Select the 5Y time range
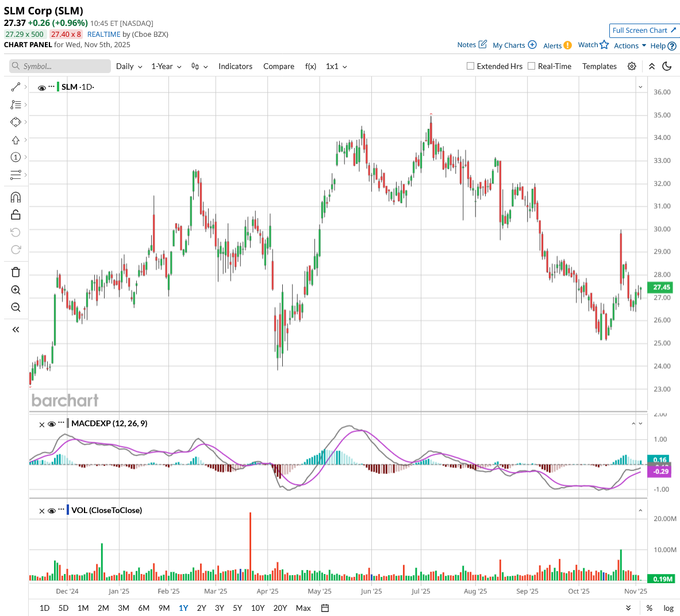 [237, 608]
